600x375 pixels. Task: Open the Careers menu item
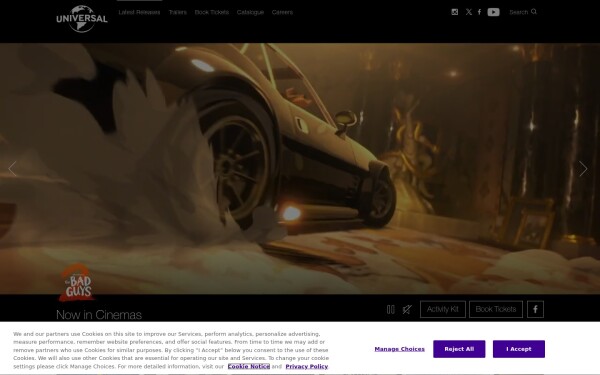pos(282,12)
